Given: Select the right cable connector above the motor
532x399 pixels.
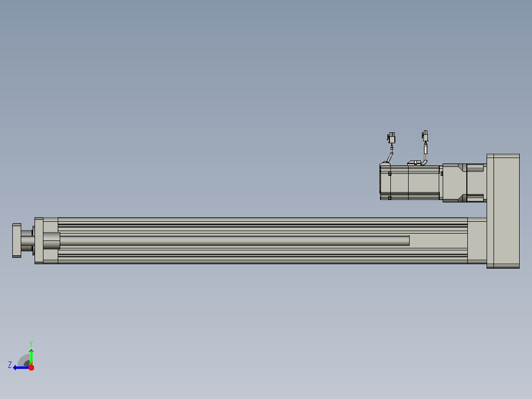Looking at the screenshot, I should click(x=425, y=135).
